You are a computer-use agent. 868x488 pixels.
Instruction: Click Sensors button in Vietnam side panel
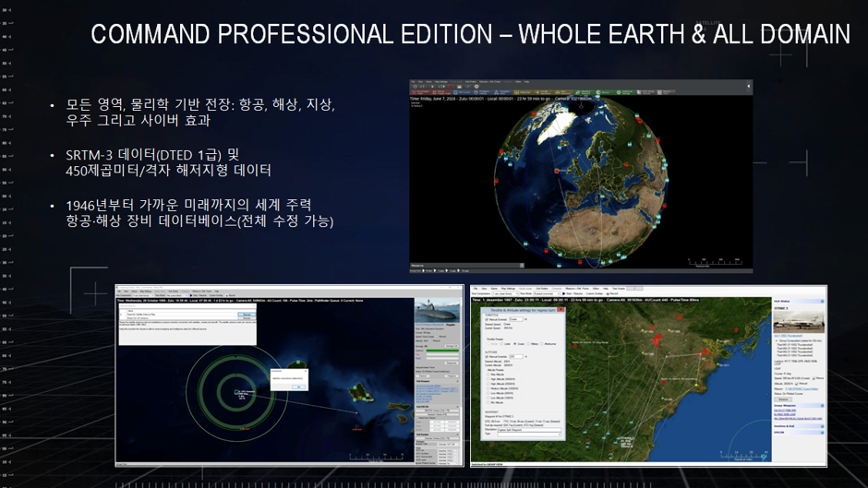coord(783,399)
